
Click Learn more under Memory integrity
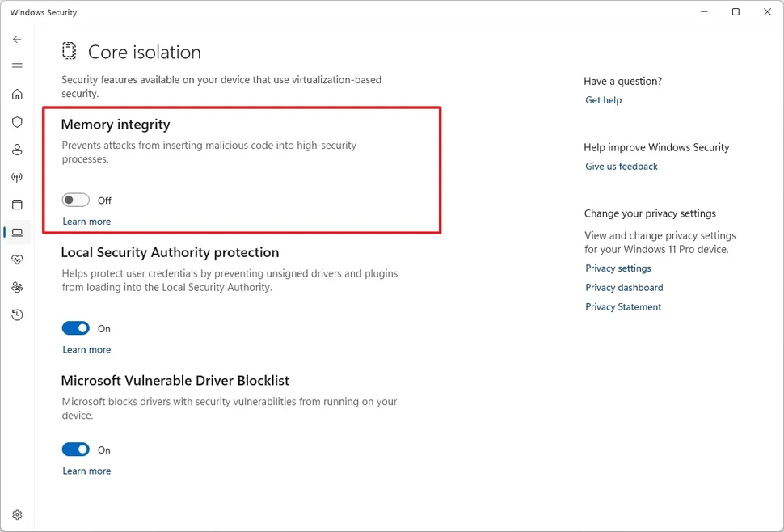click(86, 221)
